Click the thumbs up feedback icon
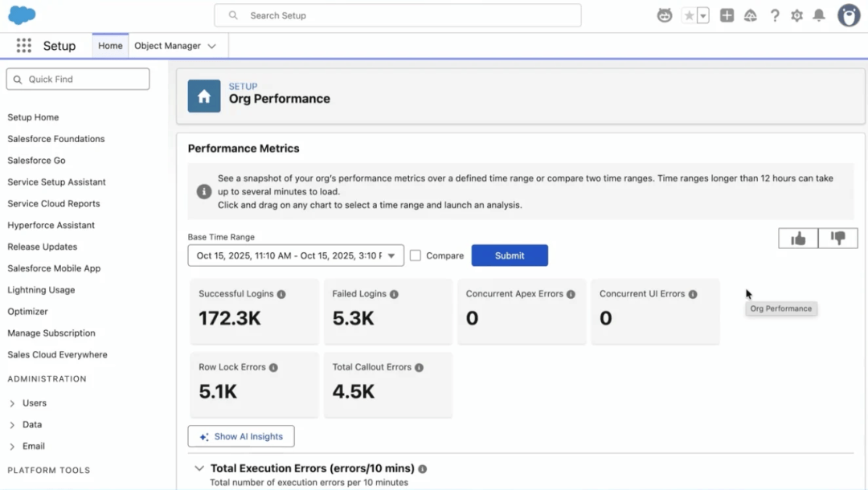 click(798, 238)
